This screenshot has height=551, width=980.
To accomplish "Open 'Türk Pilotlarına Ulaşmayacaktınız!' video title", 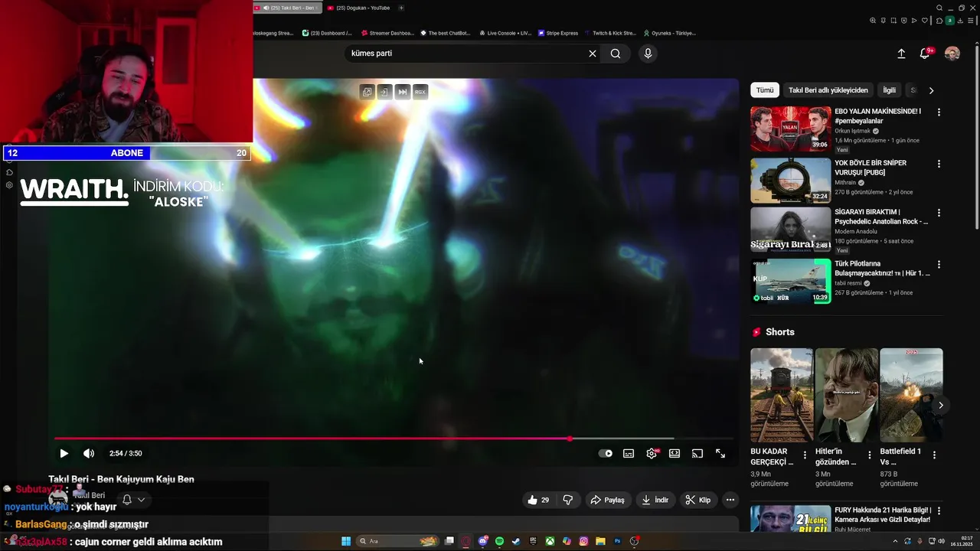I will click(882, 269).
